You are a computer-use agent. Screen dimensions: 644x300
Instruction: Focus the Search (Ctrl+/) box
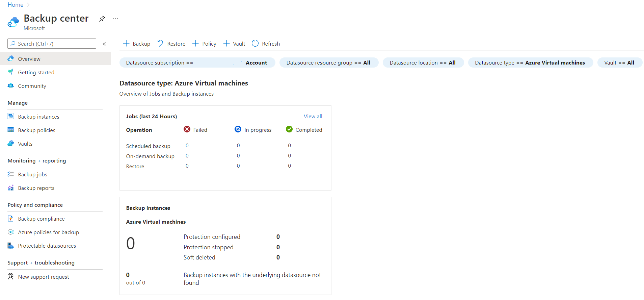tap(52, 44)
